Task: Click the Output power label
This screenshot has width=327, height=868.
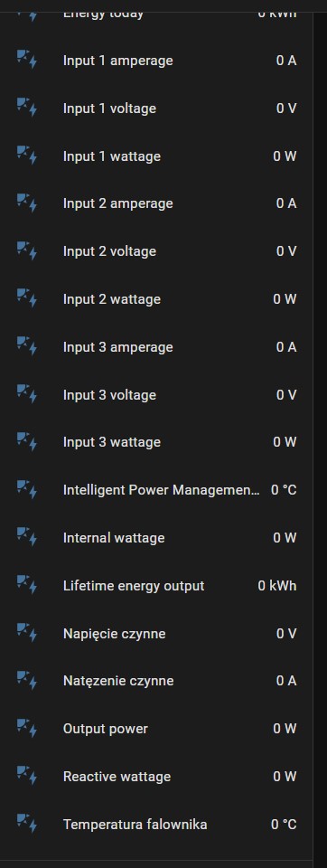Action: click(105, 729)
